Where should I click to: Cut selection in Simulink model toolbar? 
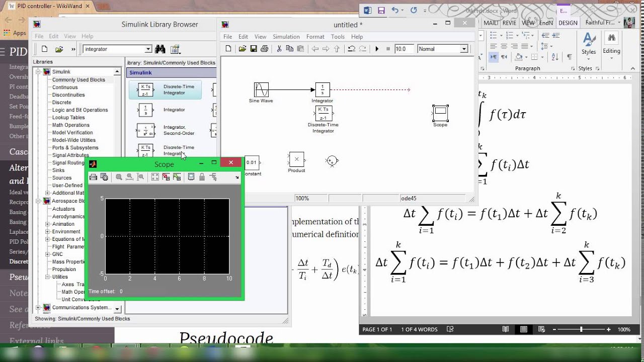[279, 49]
